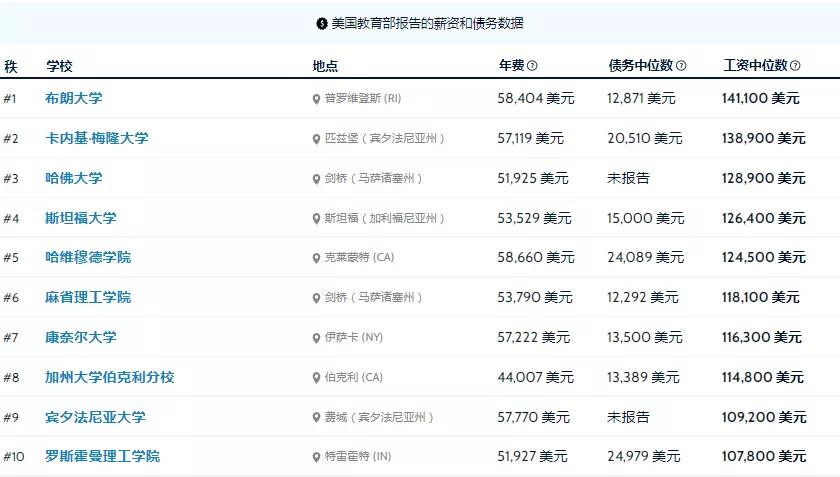This screenshot has height=477, width=840.
Task: Open the 卡内基·梅隆大学 link
Action: tap(97, 138)
